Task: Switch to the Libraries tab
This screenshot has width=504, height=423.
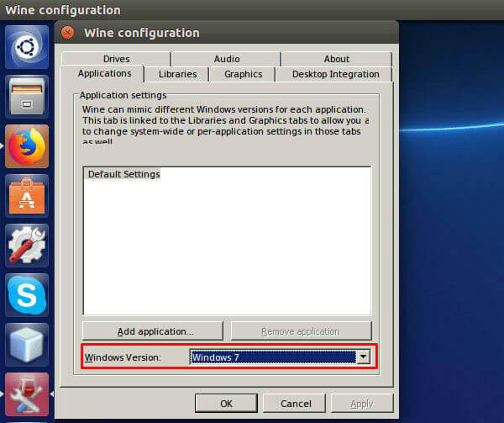Action: click(177, 74)
